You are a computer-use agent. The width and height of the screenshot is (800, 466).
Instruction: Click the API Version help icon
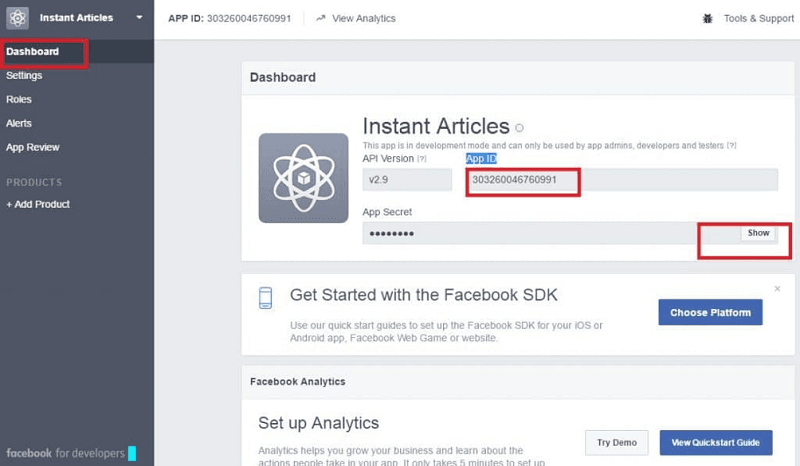(421, 159)
